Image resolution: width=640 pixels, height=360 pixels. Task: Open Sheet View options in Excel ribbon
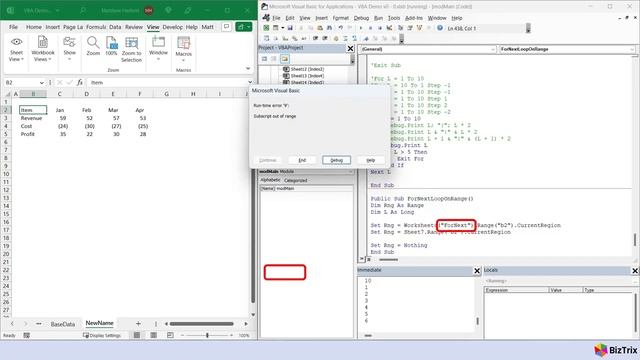click(x=16, y=49)
